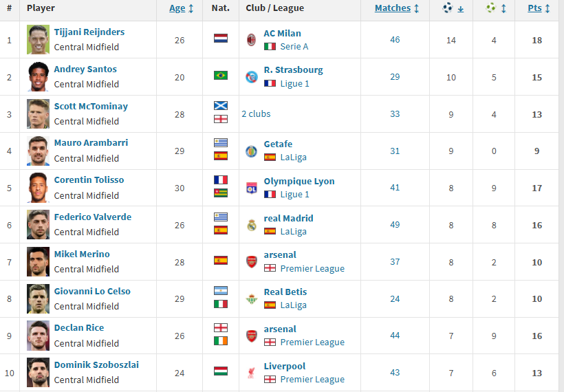Click the Real Madrid club crest
Screen dimensions: 564x392
click(x=252, y=225)
